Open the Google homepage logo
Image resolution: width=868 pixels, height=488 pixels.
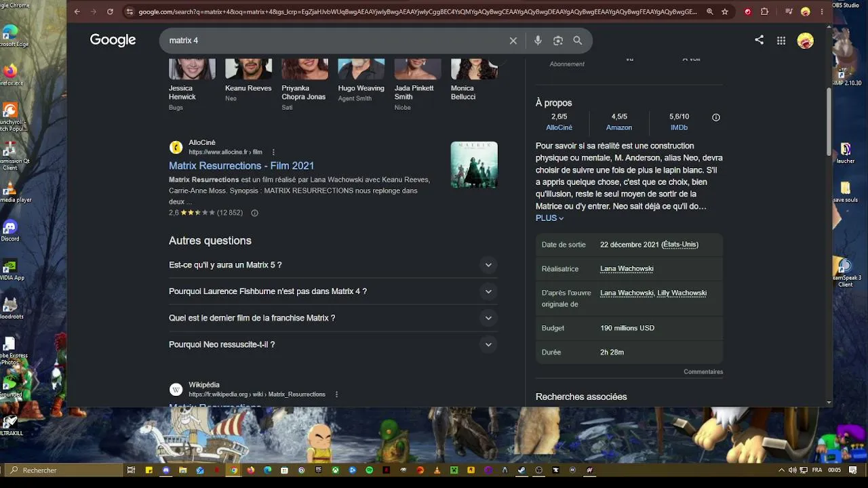pos(113,40)
